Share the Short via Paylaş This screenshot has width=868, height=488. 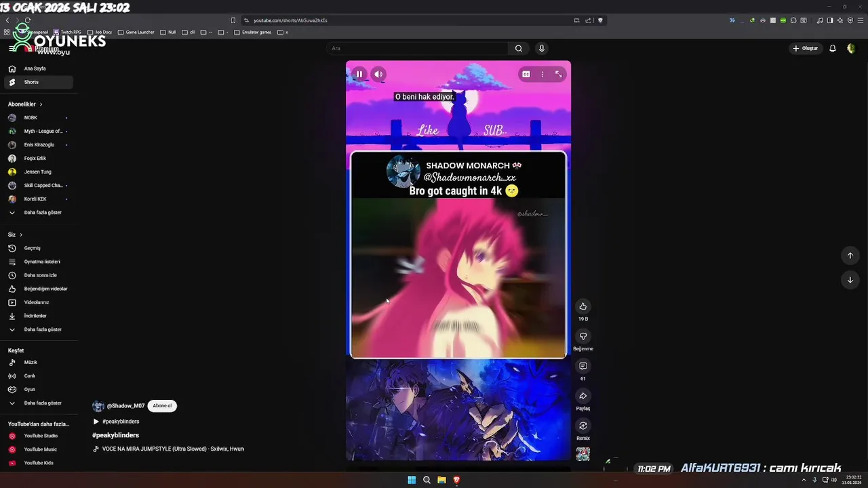583,396
